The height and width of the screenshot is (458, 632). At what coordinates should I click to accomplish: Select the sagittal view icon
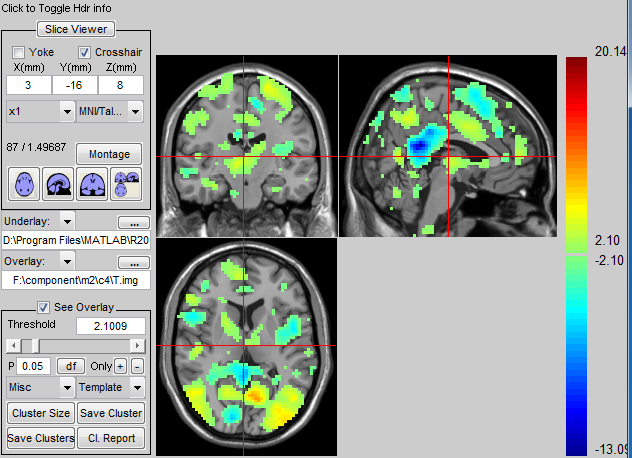58,184
